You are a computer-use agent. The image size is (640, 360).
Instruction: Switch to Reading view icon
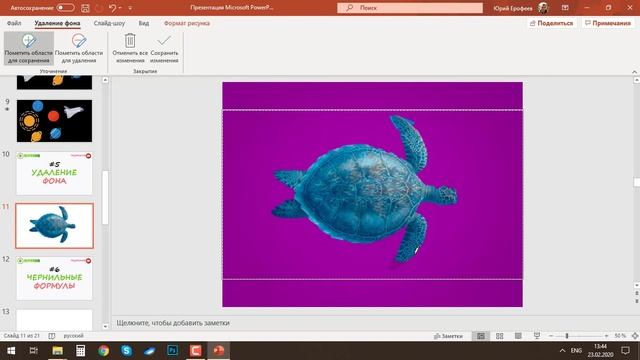coord(518,336)
